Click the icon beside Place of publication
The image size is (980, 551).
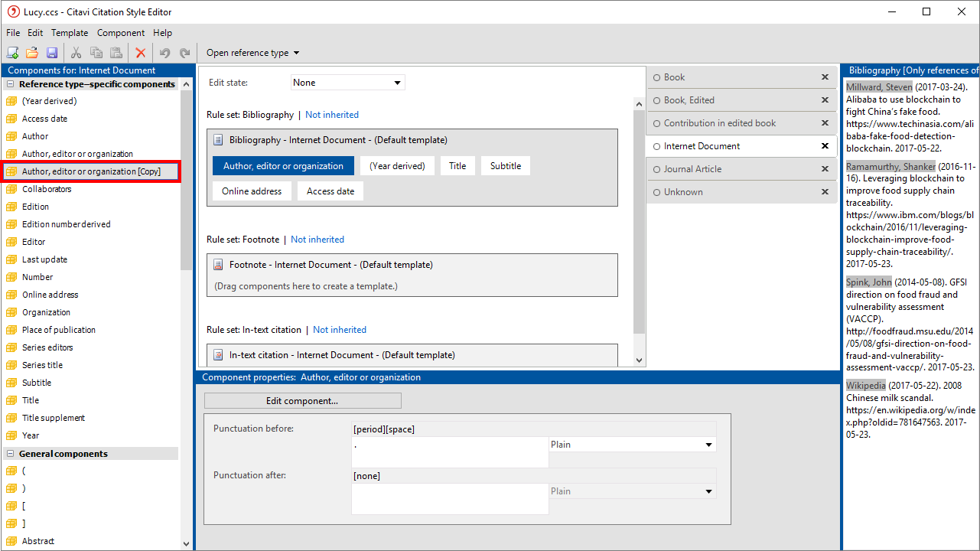coord(11,330)
